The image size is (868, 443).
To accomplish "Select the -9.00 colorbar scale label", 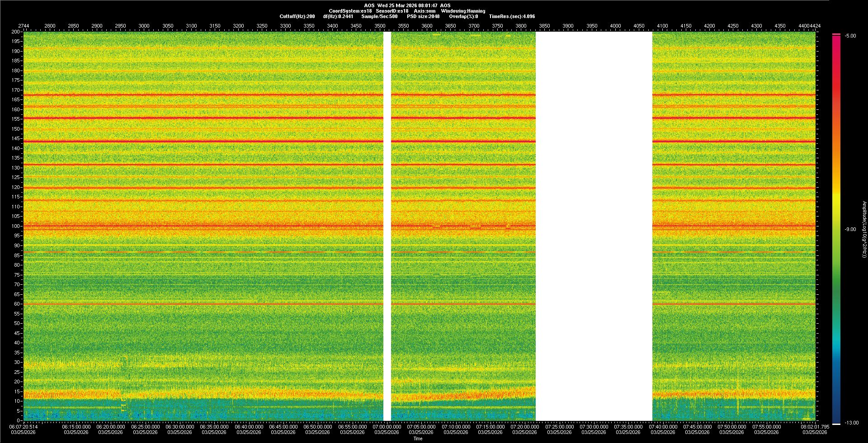I will (x=850, y=230).
